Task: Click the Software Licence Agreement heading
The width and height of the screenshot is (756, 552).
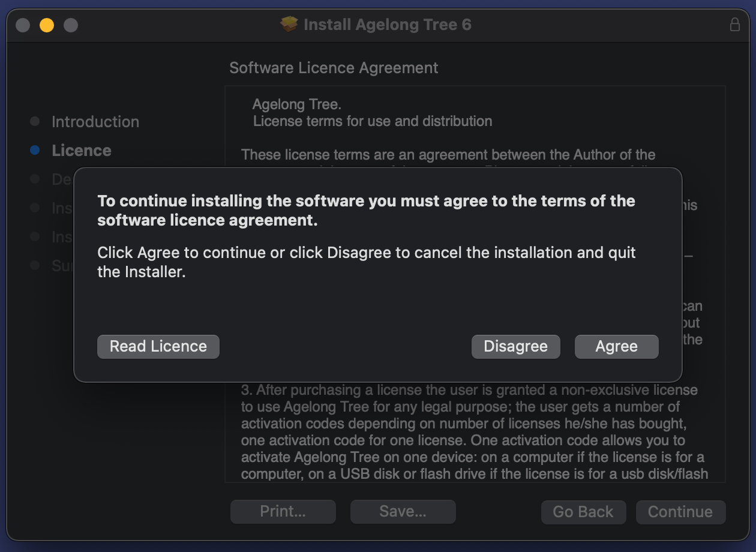Action: click(x=334, y=68)
